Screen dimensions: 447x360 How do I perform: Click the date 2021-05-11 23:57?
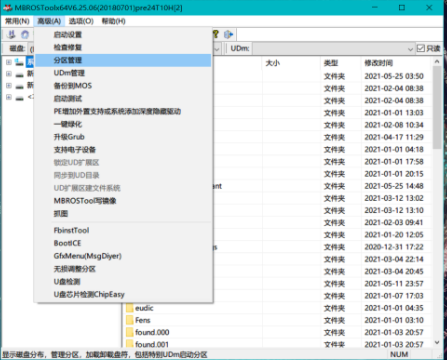[x=394, y=284]
